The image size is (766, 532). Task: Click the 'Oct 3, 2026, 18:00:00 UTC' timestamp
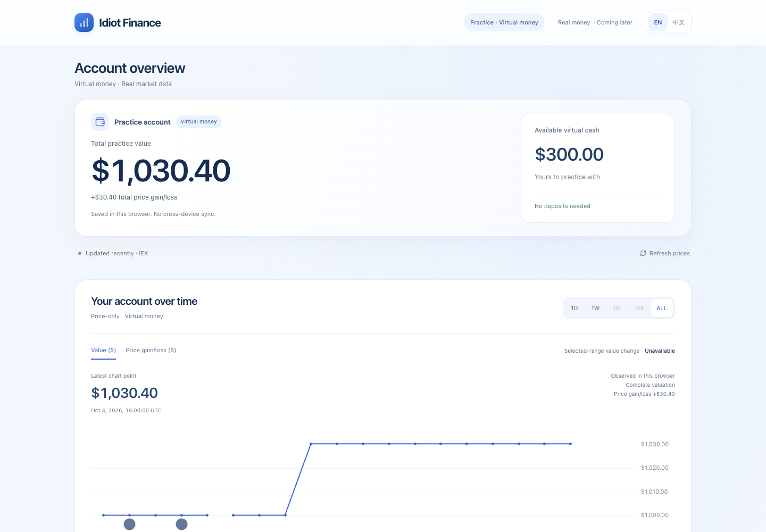pos(126,411)
